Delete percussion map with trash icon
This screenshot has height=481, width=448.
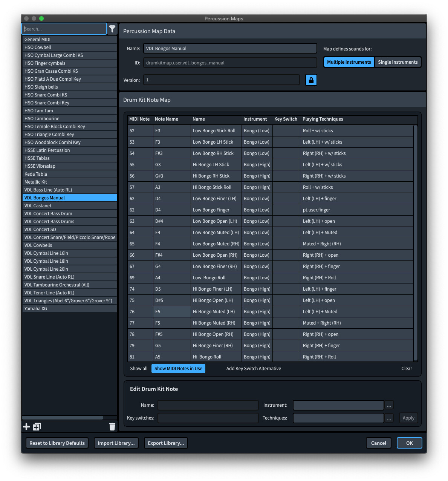point(112,426)
